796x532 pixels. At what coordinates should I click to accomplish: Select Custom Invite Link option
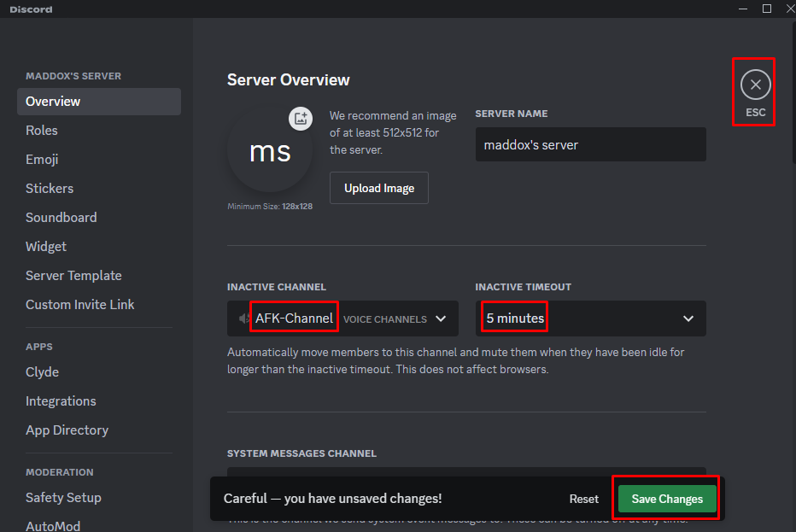80,305
